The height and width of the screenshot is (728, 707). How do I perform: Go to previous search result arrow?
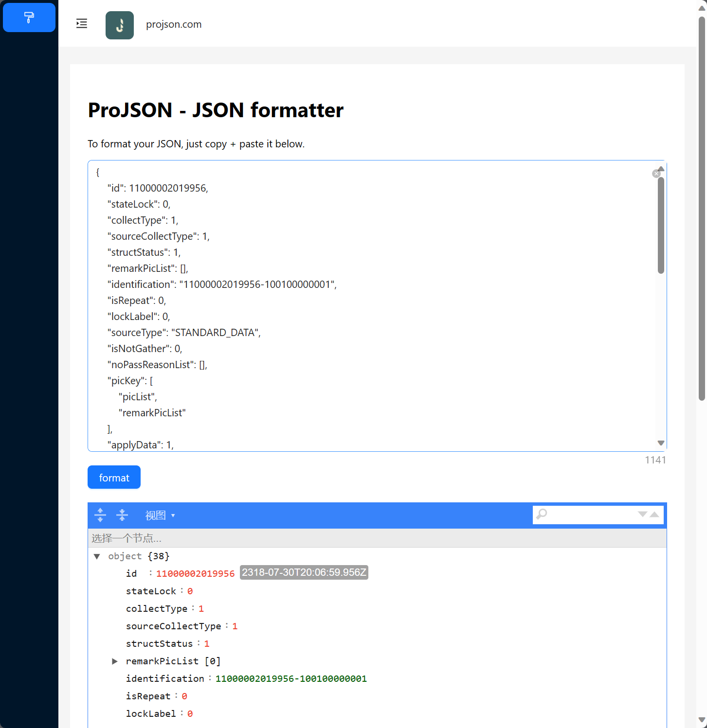point(654,515)
